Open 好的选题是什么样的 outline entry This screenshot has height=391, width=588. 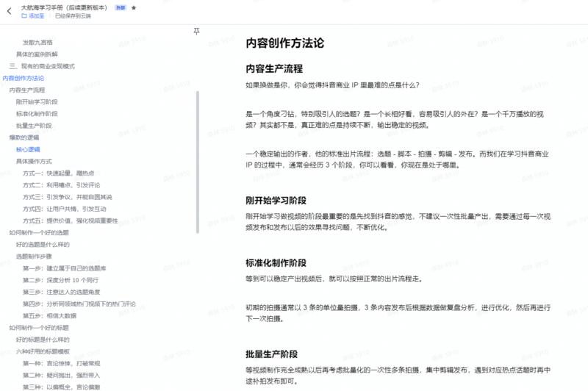(x=43, y=245)
